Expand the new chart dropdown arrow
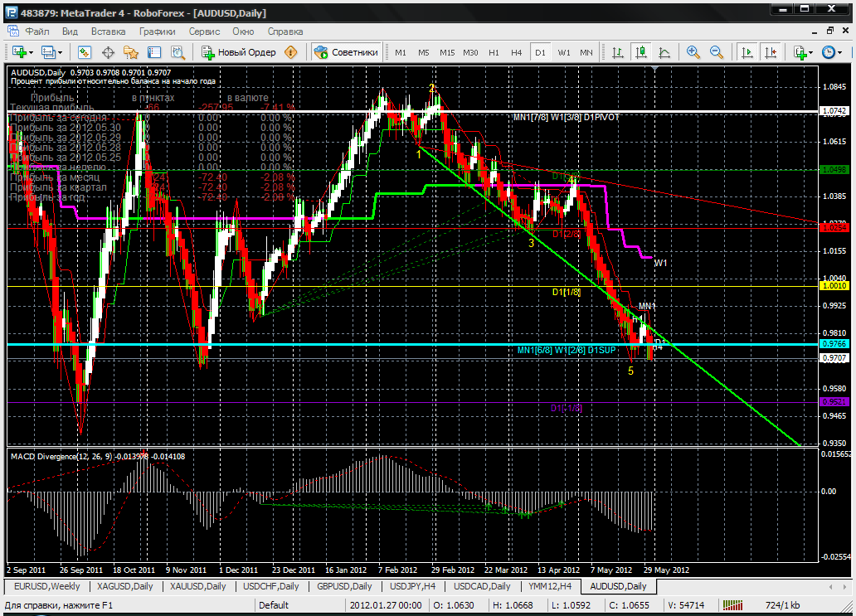The width and height of the screenshot is (856, 616). pos(32,53)
